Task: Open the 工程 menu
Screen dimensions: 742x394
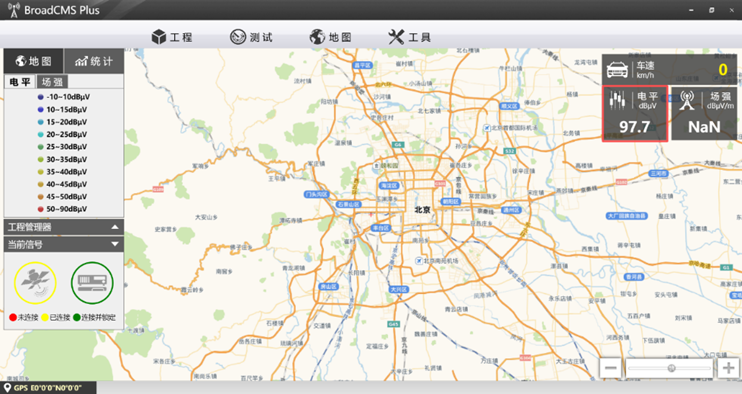Action: click(172, 37)
